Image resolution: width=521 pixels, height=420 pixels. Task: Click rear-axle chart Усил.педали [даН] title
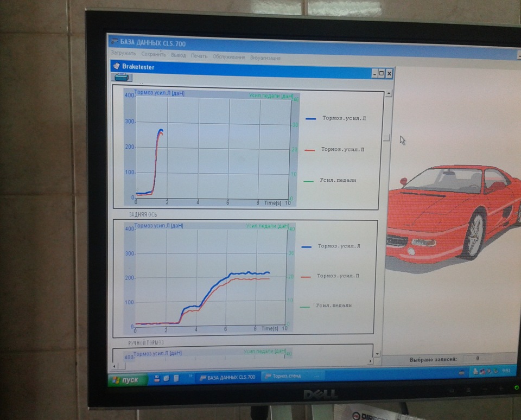click(268, 226)
